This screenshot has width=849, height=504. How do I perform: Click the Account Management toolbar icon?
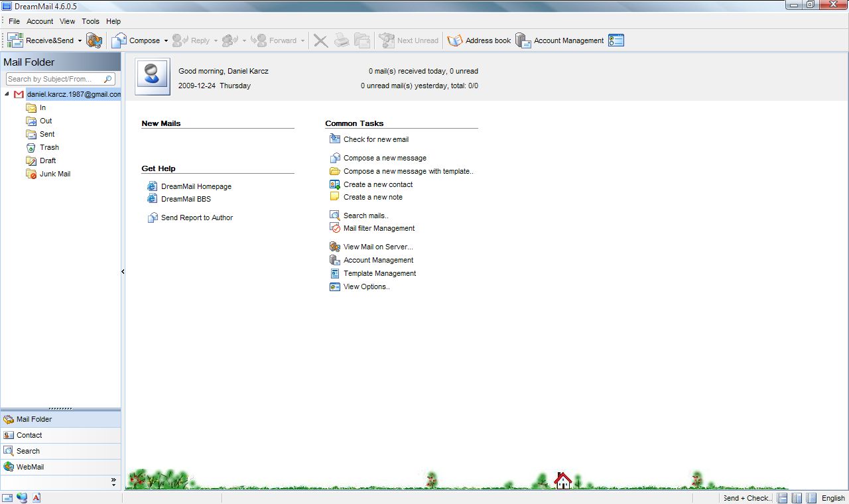(523, 40)
